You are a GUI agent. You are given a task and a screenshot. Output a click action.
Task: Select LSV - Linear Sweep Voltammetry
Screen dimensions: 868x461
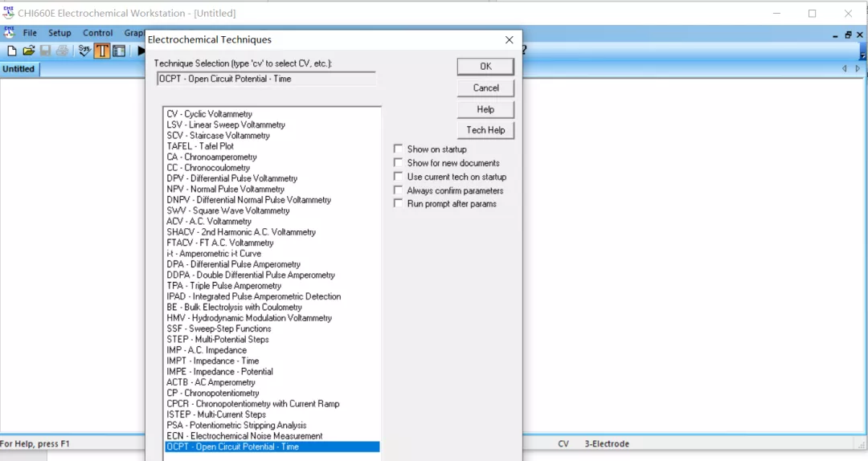(226, 124)
